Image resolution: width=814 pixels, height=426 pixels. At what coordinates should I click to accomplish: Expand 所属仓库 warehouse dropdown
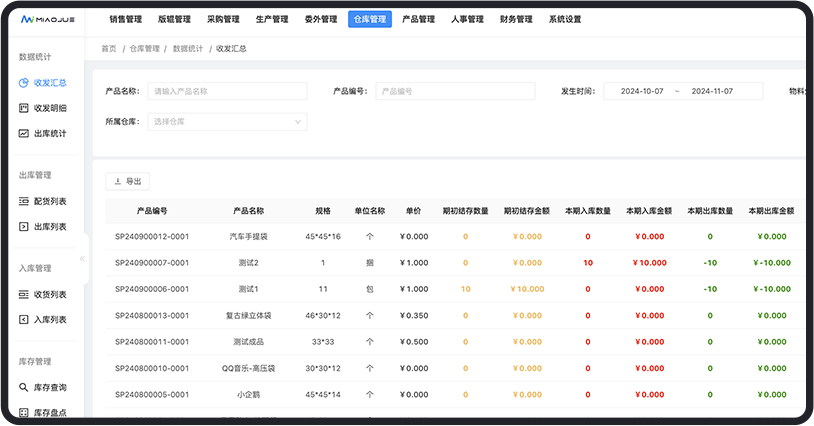pos(227,122)
